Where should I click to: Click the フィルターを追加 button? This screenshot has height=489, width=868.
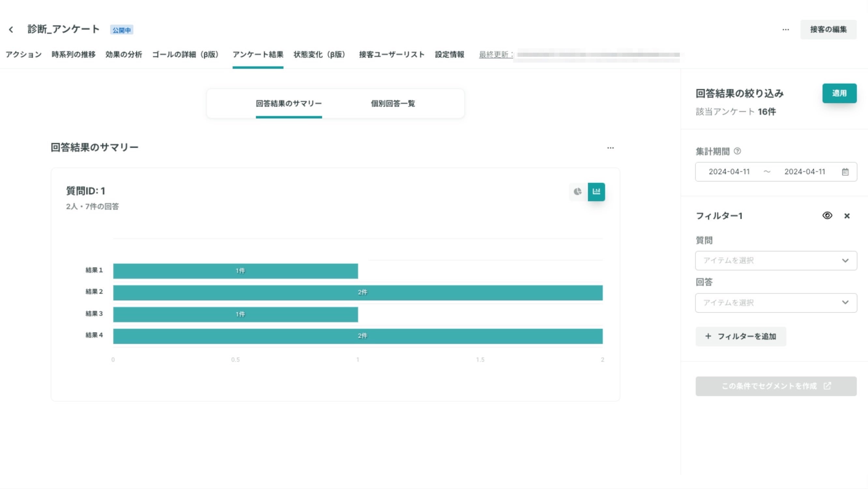tap(741, 336)
